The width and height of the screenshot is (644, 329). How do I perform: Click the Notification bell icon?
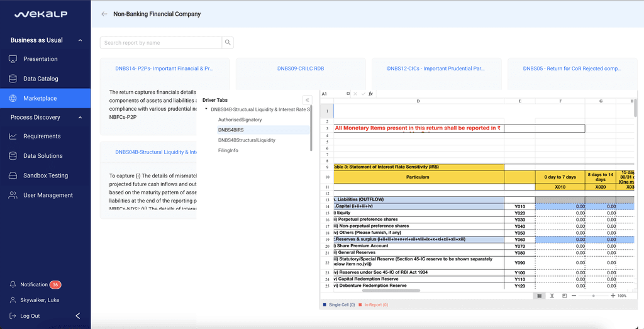click(x=13, y=284)
